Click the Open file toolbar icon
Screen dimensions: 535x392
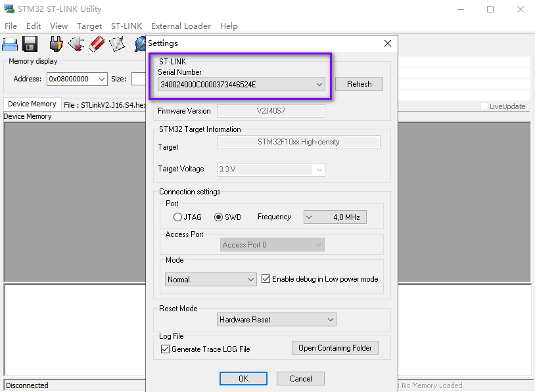point(10,44)
